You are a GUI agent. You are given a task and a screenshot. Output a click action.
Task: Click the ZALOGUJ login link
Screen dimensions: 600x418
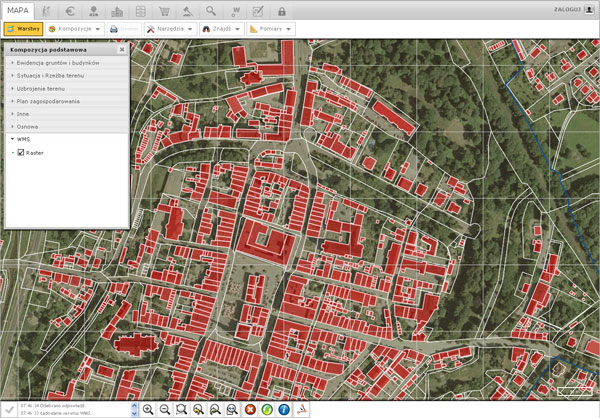click(x=567, y=9)
